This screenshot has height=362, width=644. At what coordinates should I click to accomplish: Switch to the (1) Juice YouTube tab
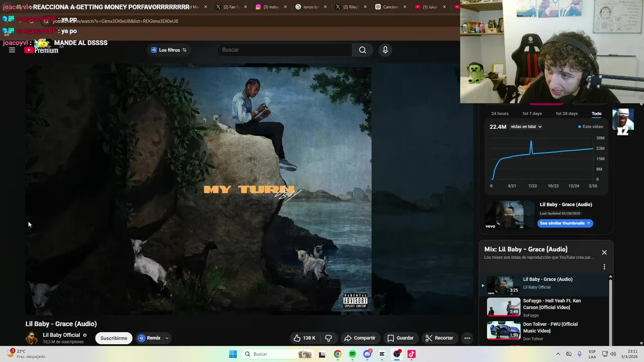coord(431,7)
